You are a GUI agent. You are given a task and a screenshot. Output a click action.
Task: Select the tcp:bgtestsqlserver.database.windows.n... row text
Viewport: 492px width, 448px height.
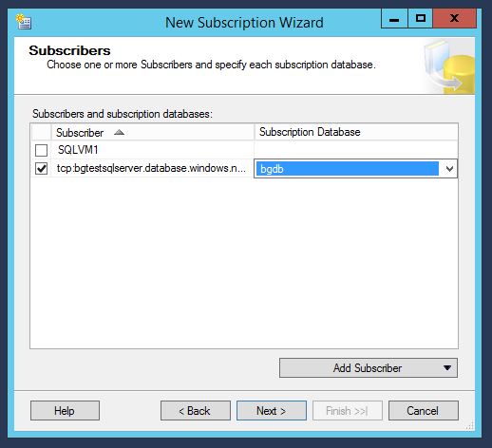pyautogui.click(x=151, y=168)
